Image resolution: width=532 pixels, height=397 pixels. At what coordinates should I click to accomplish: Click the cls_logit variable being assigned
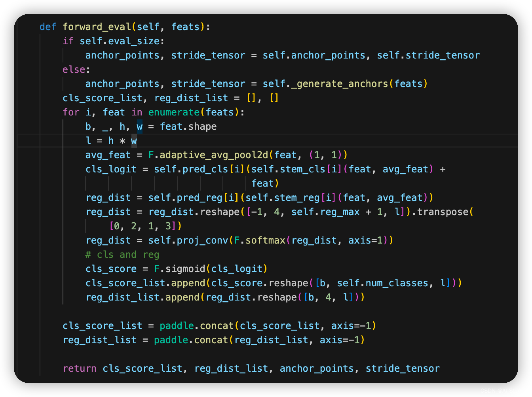coord(111,169)
